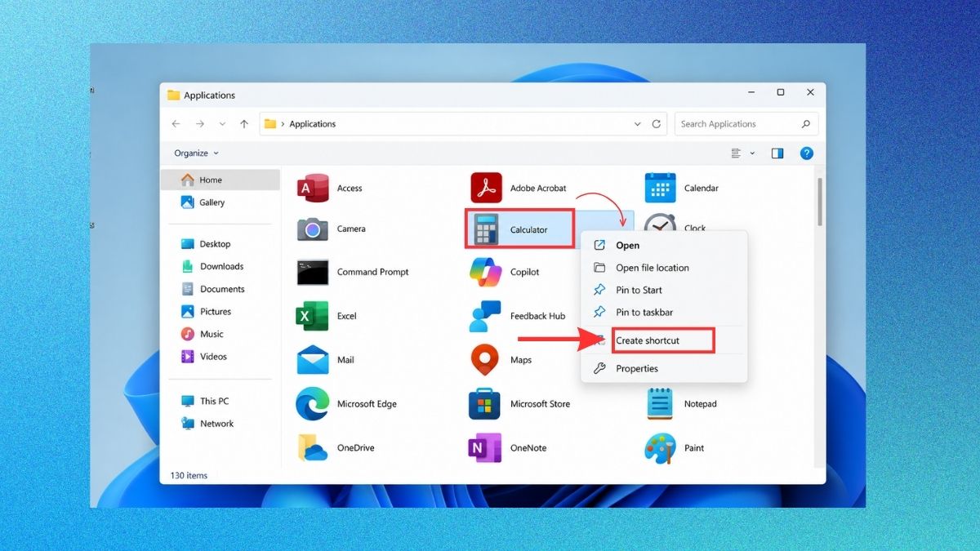The image size is (980, 551).
Task: Toggle the preview pane icon
Action: (x=777, y=153)
